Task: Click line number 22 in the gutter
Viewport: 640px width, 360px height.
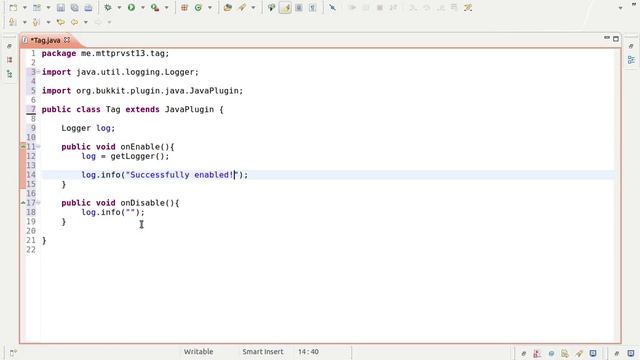Action: (31, 249)
